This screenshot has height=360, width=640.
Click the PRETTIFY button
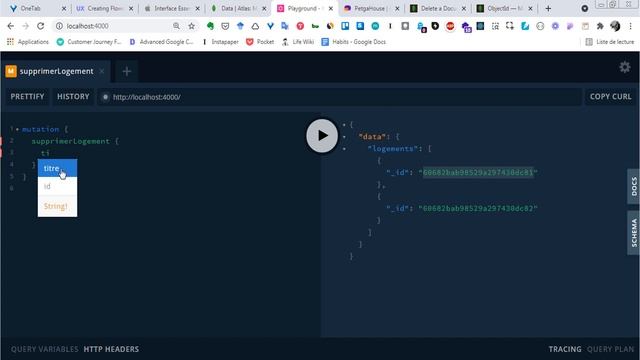(27, 97)
